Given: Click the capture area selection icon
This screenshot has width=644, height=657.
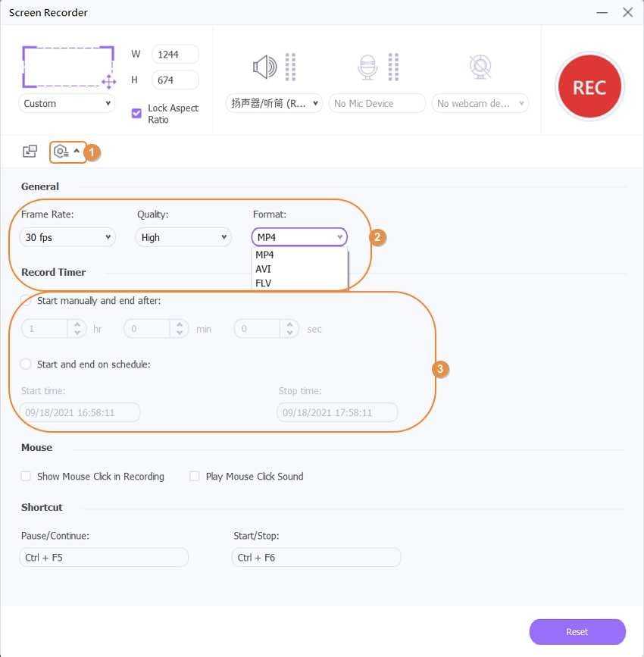Looking at the screenshot, I should point(68,67).
